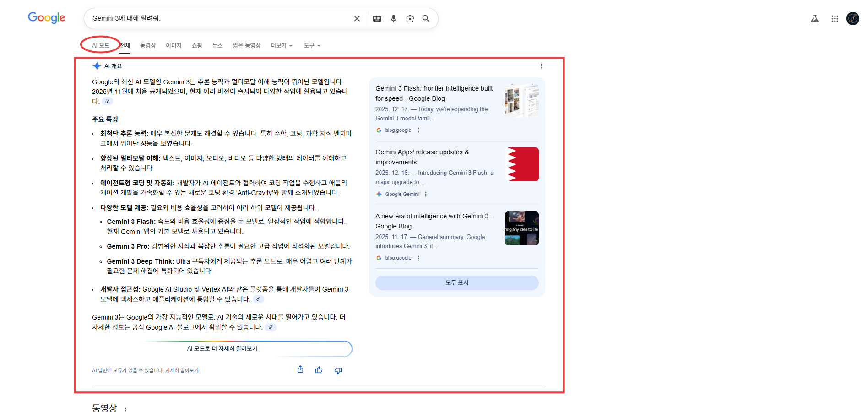Give thumbs down to AI overview

338,370
